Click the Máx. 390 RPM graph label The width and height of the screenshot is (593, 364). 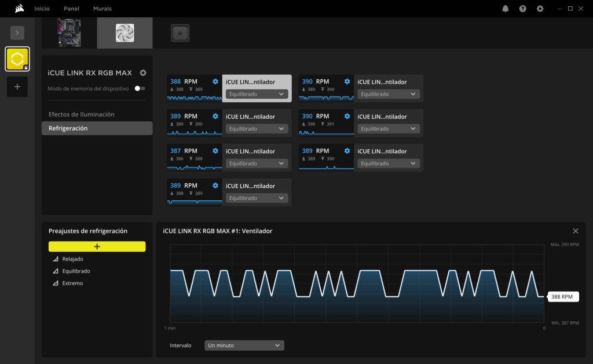coord(564,245)
